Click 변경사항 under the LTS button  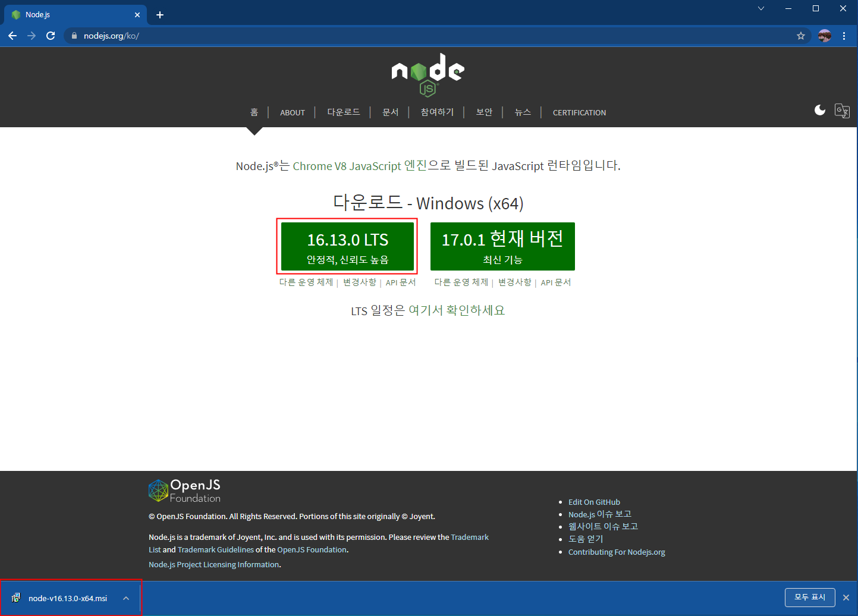360,282
